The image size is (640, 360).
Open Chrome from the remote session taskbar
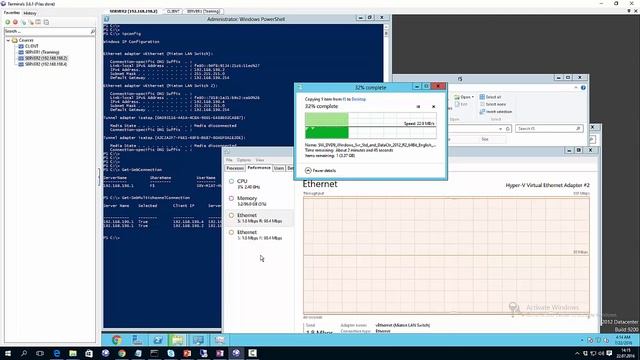[x=117, y=340]
